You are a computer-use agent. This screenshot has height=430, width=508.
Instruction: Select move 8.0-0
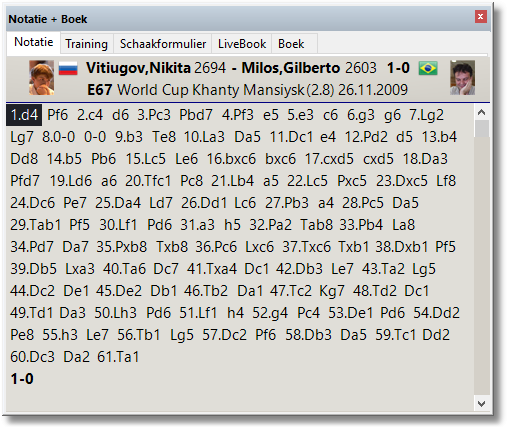point(59,137)
